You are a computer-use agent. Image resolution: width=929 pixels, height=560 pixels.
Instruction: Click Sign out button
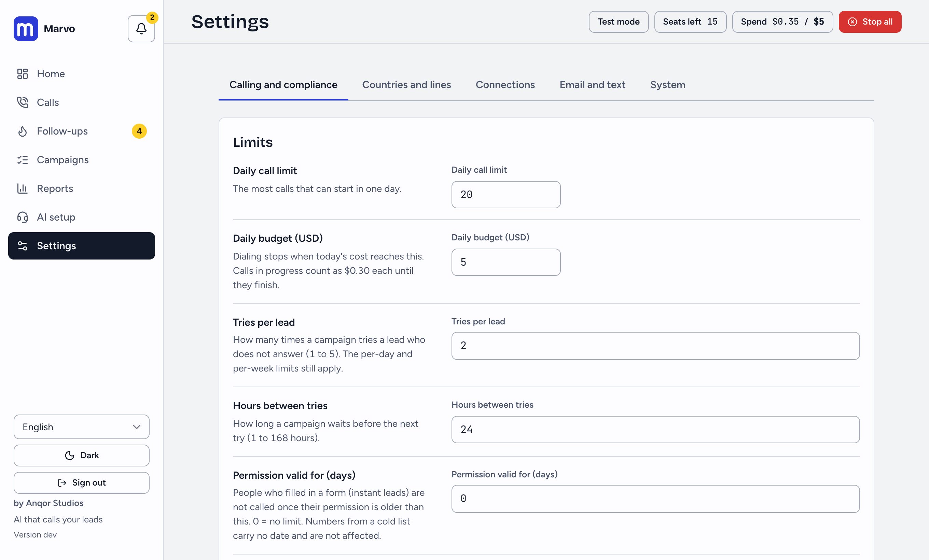click(x=81, y=483)
